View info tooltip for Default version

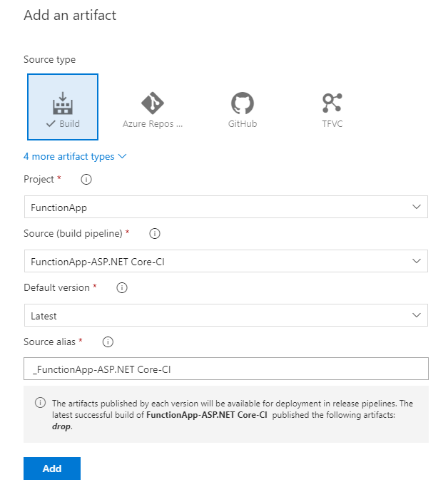point(122,287)
